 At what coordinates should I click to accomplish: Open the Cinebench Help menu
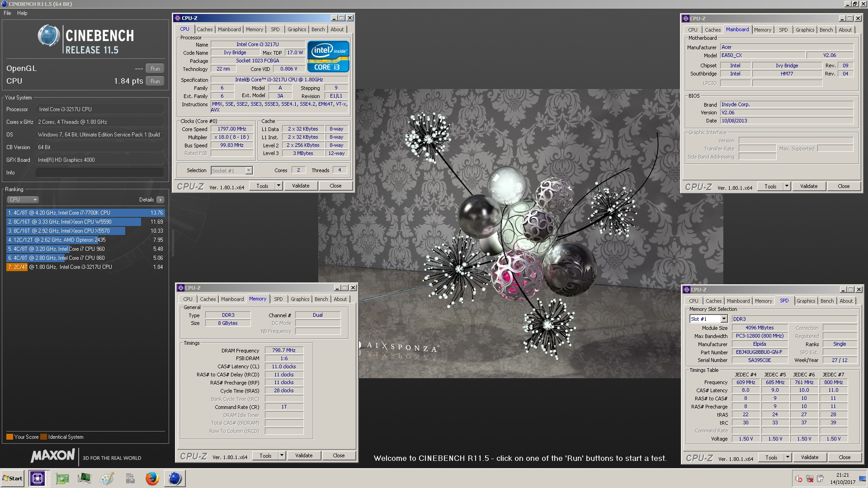[x=22, y=13]
